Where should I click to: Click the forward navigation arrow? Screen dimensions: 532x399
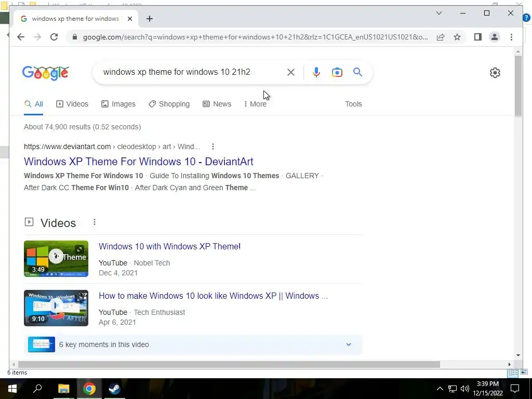pyautogui.click(x=37, y=37)
